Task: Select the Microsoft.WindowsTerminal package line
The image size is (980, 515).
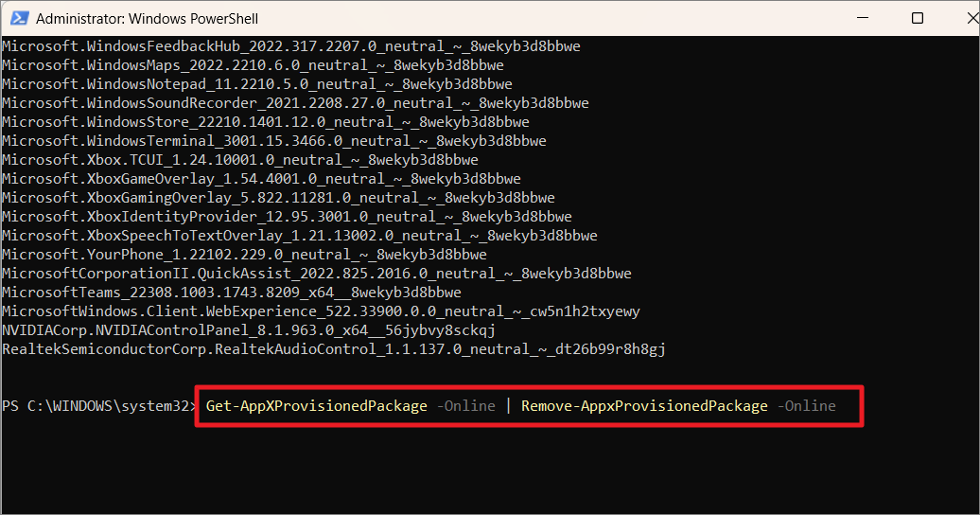Action: pos(274,141)
